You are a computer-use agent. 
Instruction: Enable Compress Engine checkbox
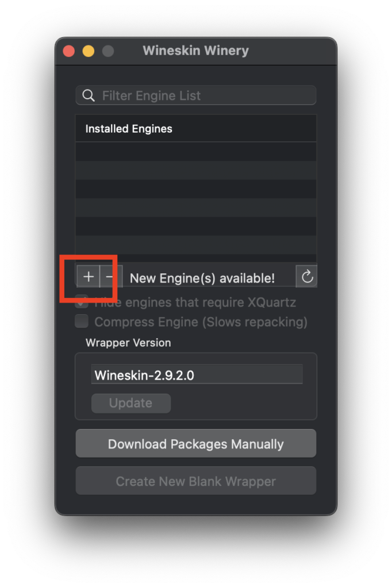[82, 322]
